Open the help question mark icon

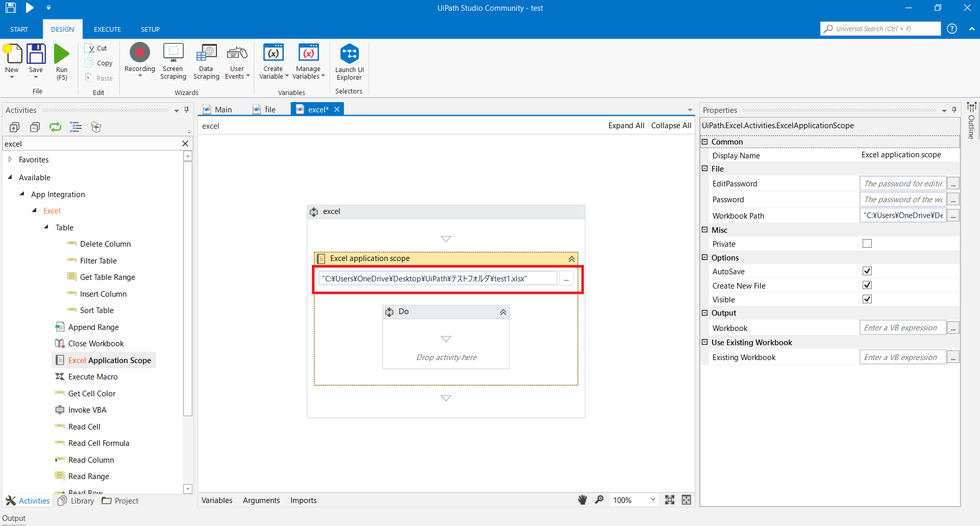click(952, 29)
